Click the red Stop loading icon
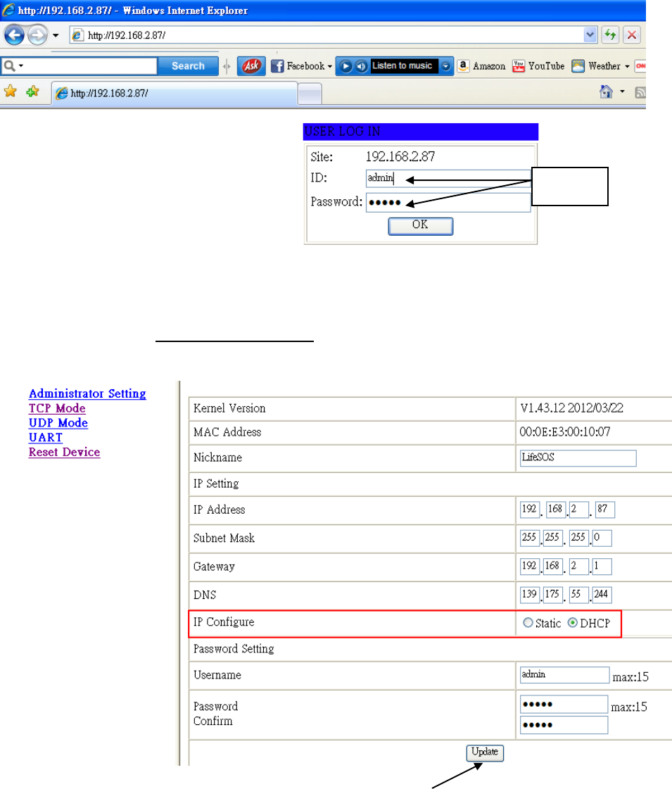 [x=632, y=35]
